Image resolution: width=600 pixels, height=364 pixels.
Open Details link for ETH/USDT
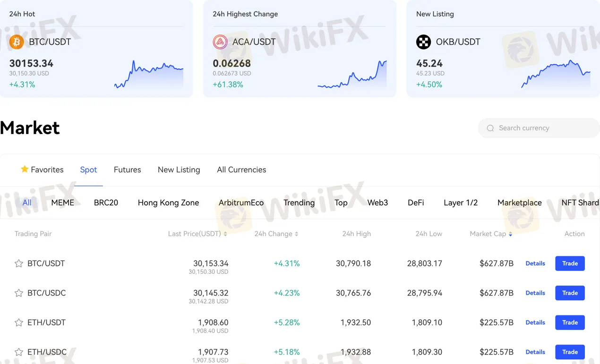535,322
